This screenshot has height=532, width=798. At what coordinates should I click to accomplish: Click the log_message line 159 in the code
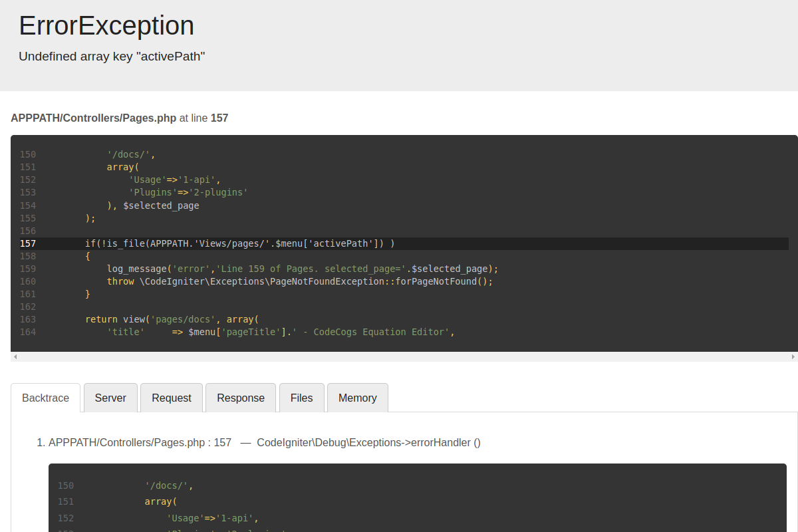[303, 269]
